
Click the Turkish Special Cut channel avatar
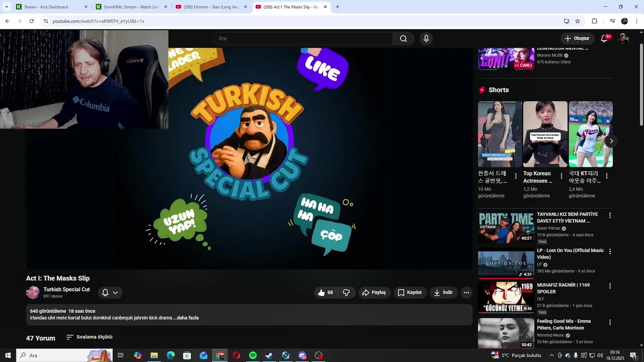point(33,293)
